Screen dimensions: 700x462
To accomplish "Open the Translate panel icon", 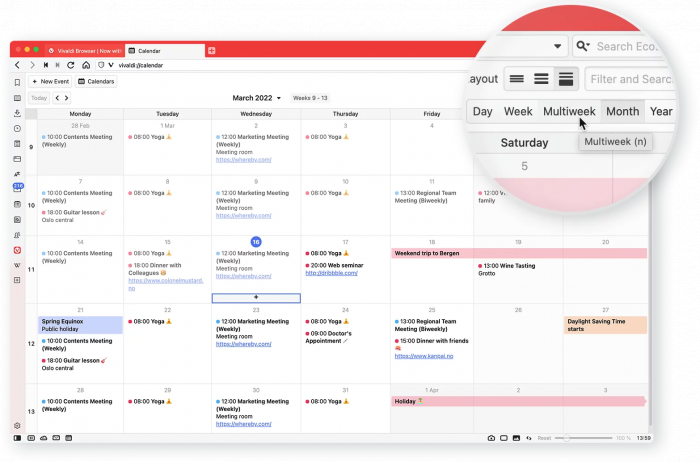I will [x=17, y=174].
